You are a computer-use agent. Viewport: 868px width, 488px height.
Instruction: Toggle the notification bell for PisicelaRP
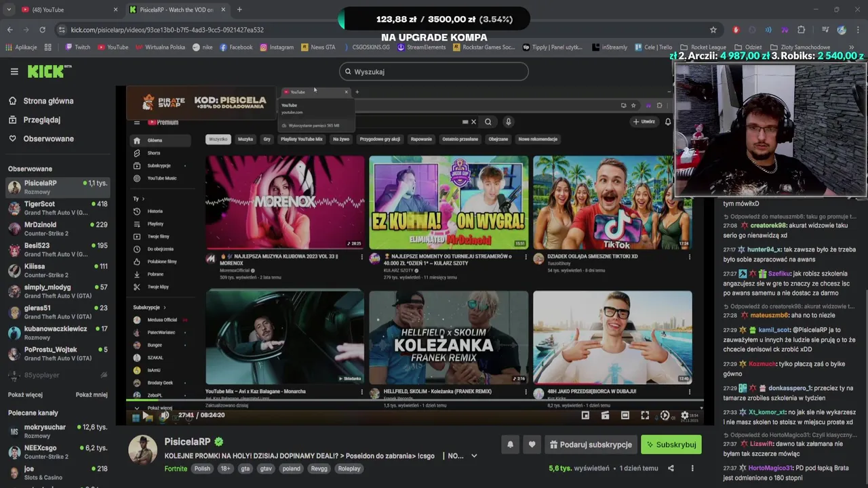(x=511, y=445)
